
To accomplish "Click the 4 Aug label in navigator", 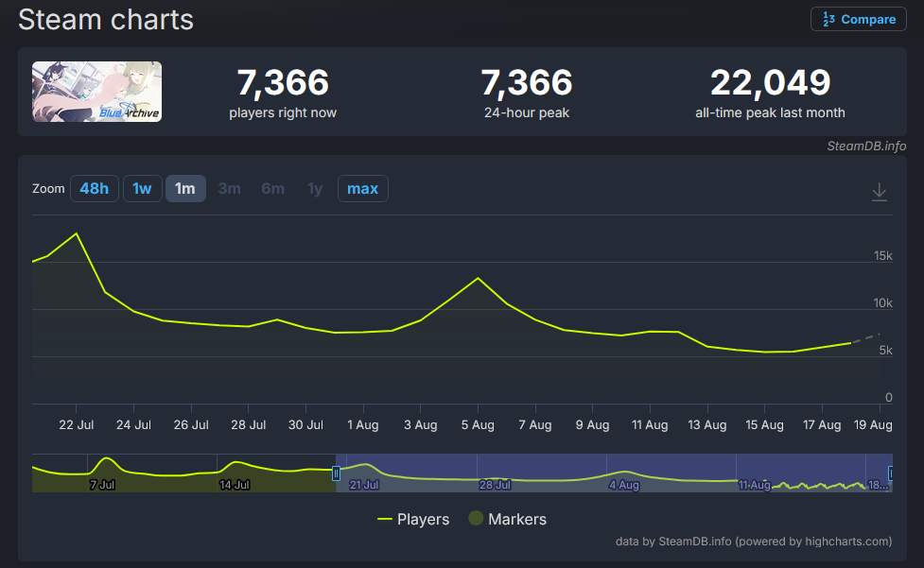I will (x=624, y=485).
